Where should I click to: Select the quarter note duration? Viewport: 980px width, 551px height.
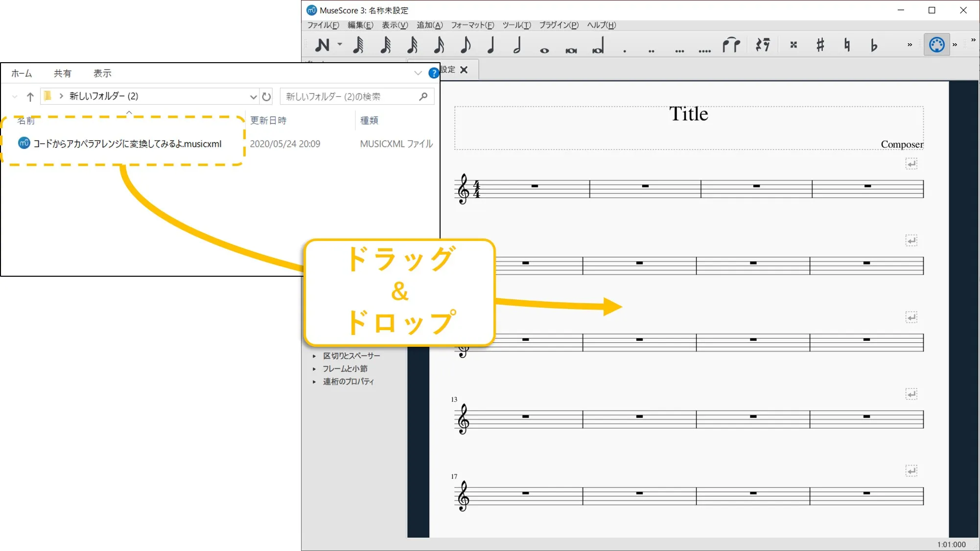[491, 45]
